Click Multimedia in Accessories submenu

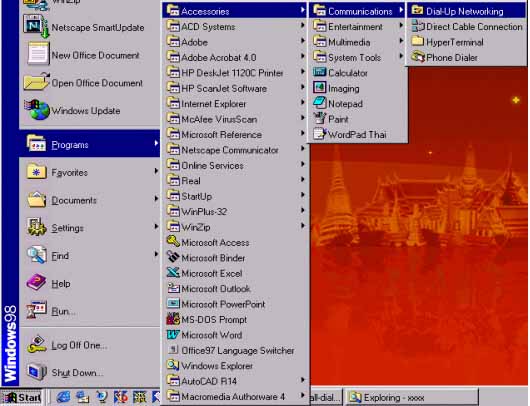(x=357, y=42)
